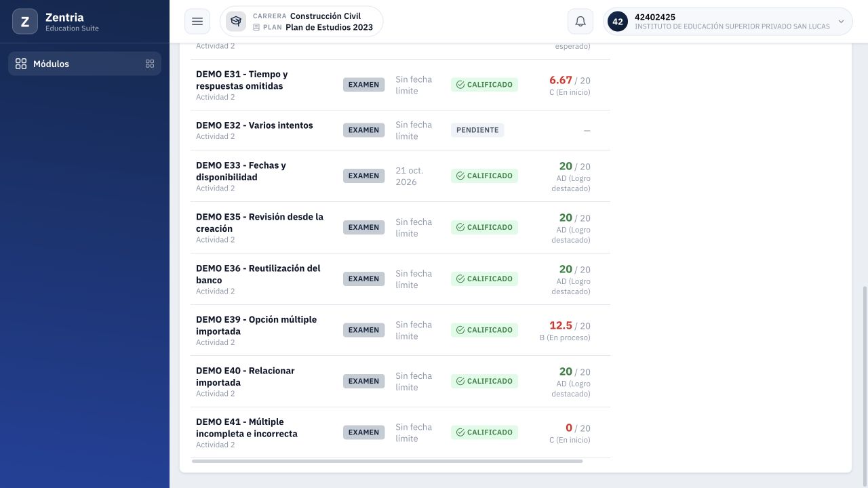Click the 20 / 20 score for E35
Screen dimensions: 868x488
coord(574,218)
